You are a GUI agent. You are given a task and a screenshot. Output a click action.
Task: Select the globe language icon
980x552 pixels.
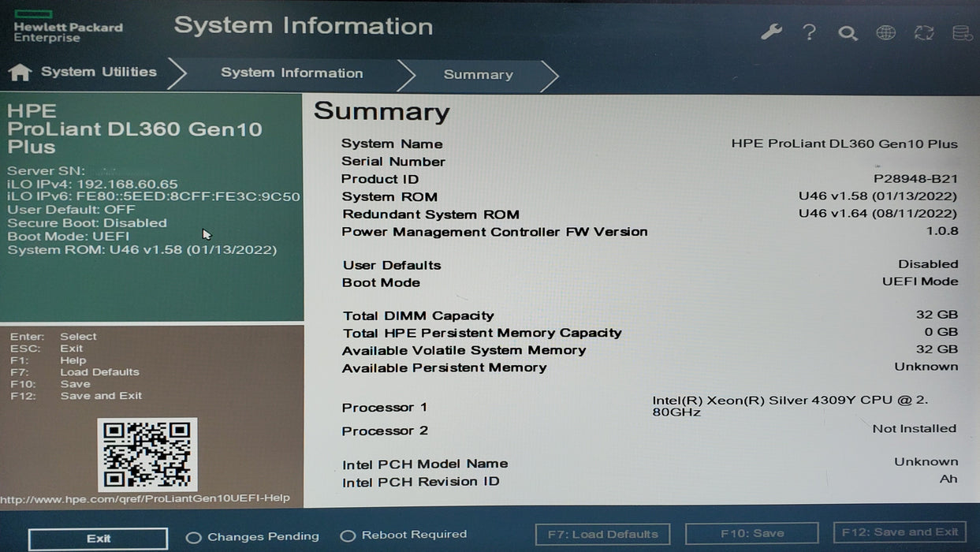pos(886,33)
